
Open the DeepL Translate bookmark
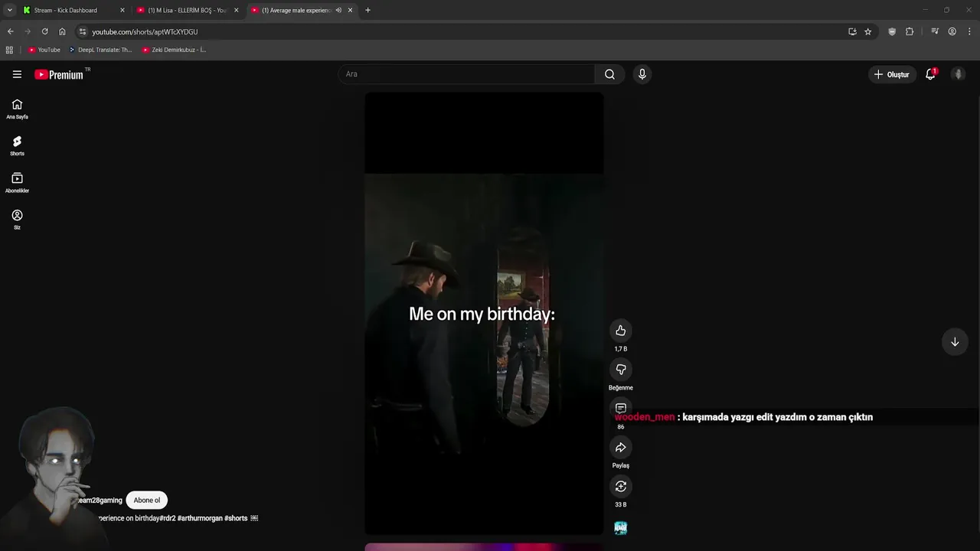click(100, 50)
